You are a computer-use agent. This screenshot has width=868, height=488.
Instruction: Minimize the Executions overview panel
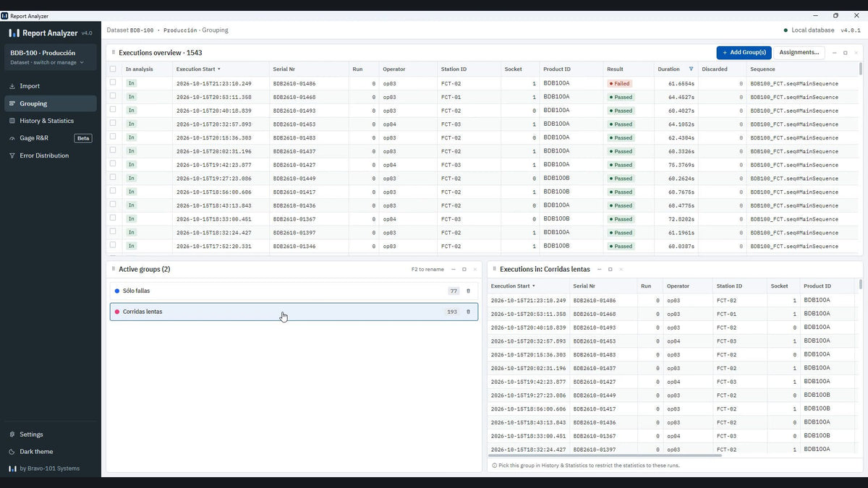coord(834,53)
